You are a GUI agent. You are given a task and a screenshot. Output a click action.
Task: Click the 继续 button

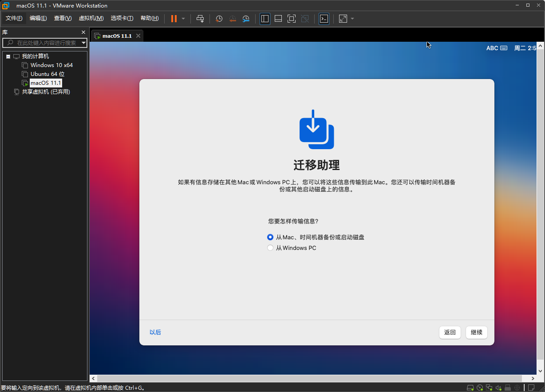[477, 333]
